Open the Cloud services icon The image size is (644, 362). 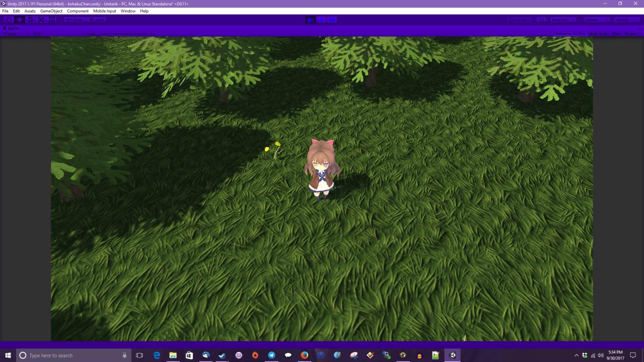[x=541, y=20]
